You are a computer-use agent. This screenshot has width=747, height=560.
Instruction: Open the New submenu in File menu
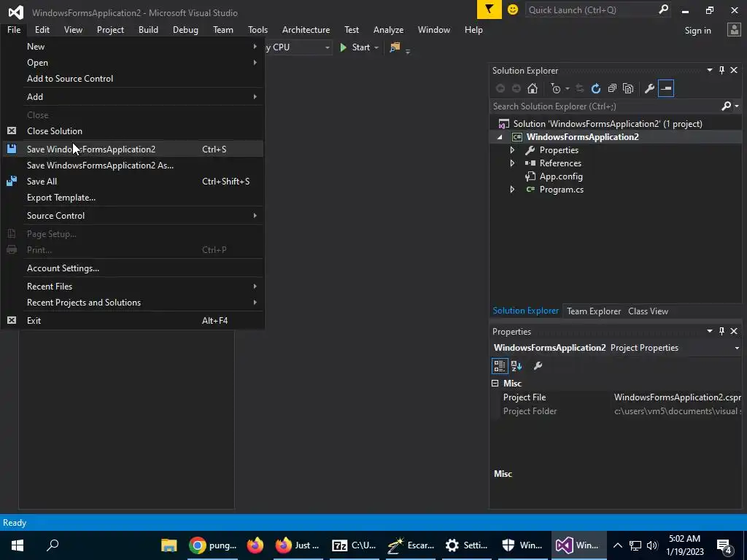pyautogui.click(x=133, y=47)
